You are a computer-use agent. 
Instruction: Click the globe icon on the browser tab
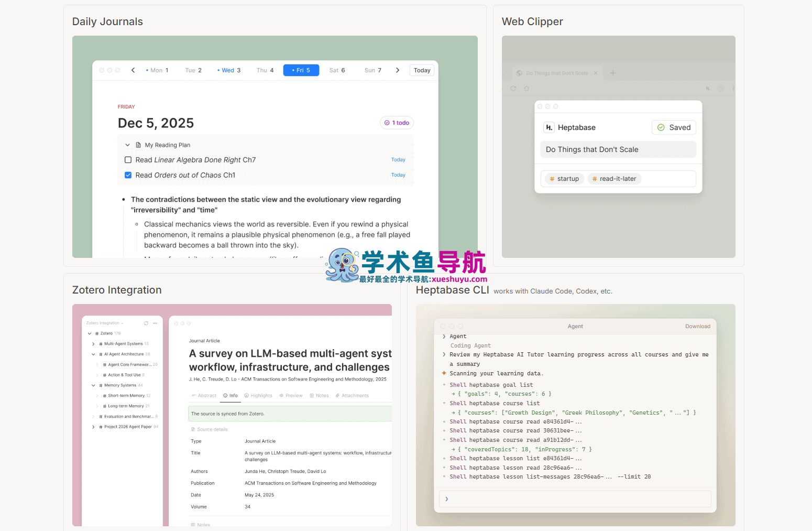click(519, 73)
